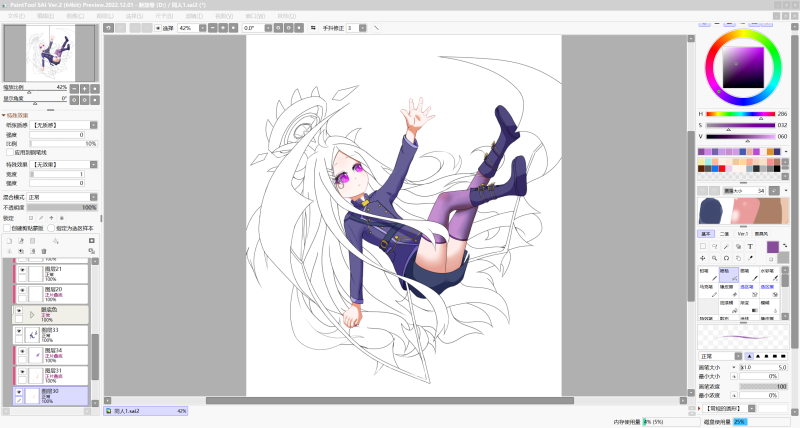Click the 基本 brush group button
The height and width of the screenshot is (428, 800).
706,233
